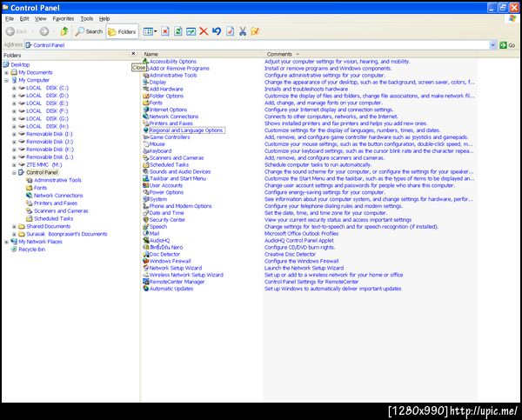
Task: Click the Search toolbar button
Action: coord(89,31)
